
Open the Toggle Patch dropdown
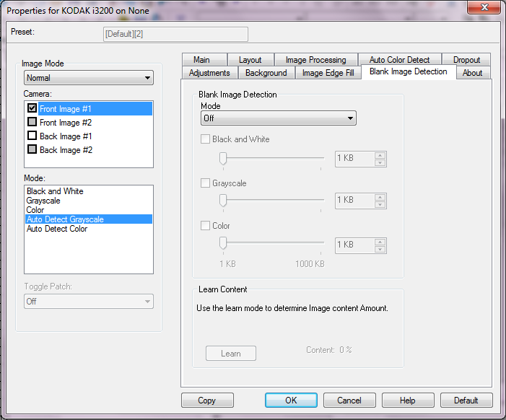coord(88,302)
